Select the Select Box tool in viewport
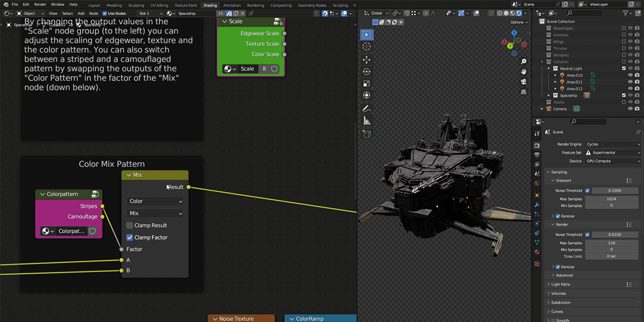 click(367, 35)
